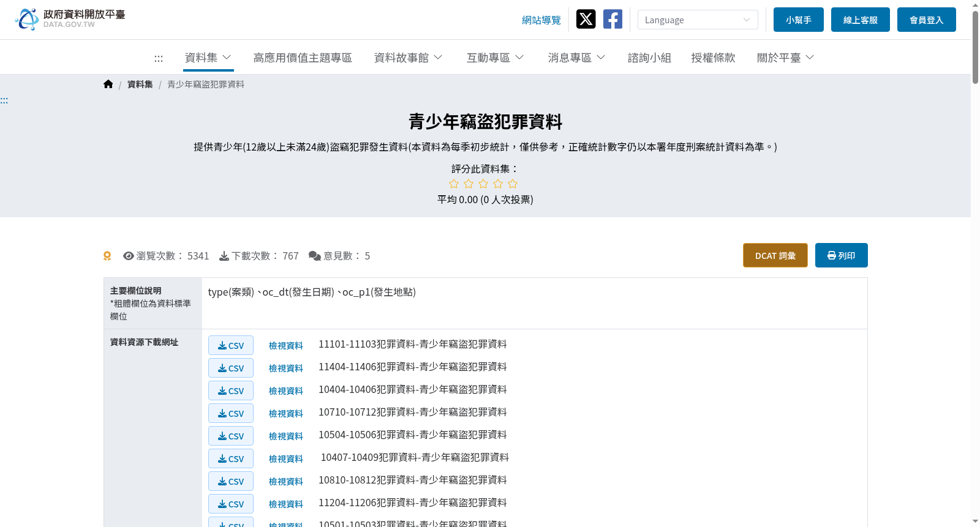The width and height of the screenshot is (980, 527).
Task: Click the ::: accesskey marker at left edge
Action: [x=4, y=100]
